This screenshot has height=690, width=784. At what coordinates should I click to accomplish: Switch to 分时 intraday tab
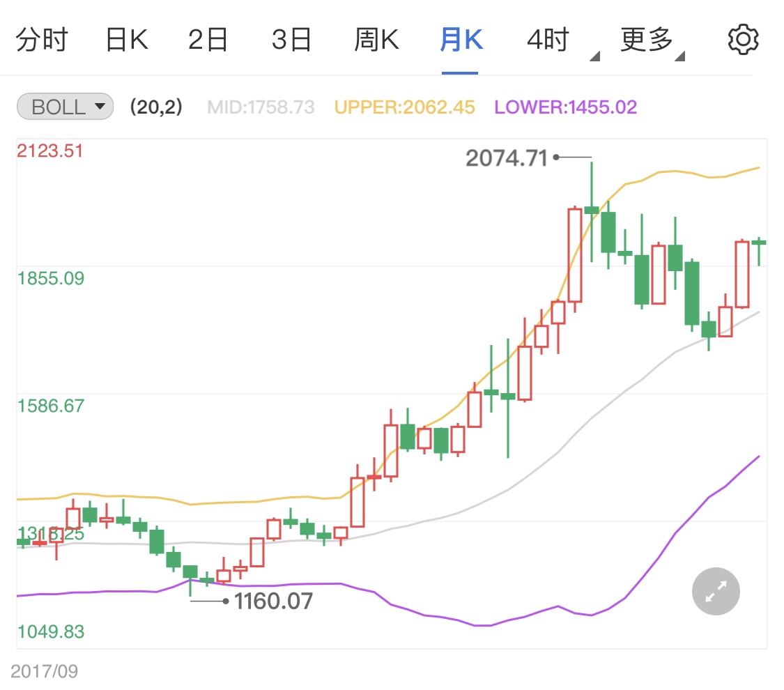pyautogui.click(x=42, y=40)
